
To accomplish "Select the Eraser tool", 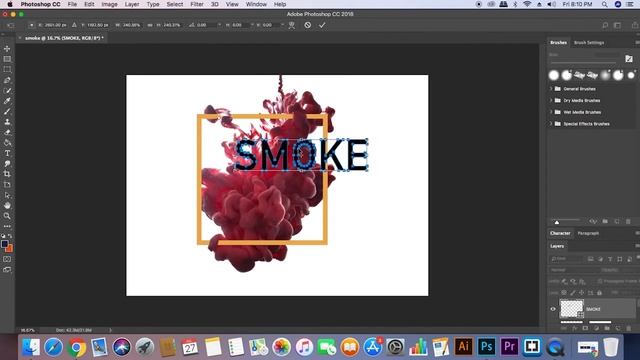I will 7,132.
